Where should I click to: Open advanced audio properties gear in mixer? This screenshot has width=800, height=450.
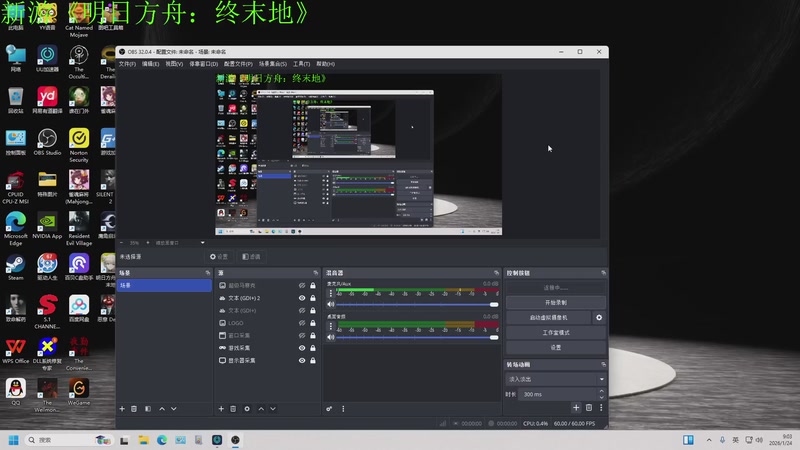(330, 409)
